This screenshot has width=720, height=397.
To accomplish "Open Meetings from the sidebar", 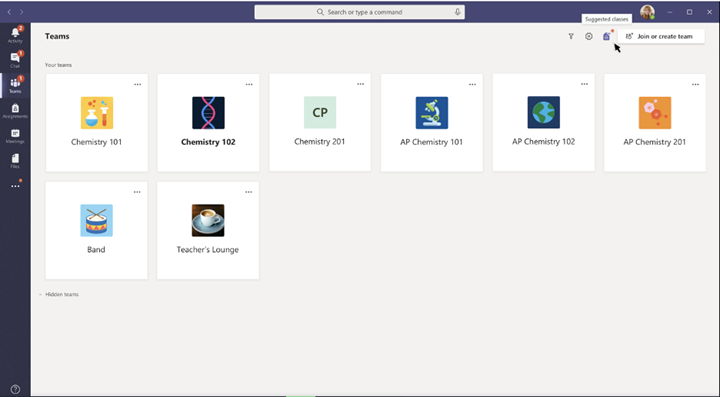I will [x=15, y=136].
